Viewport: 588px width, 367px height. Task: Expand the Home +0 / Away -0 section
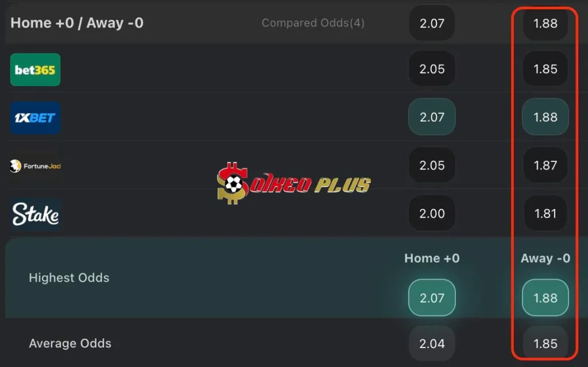[x=78, y=23]
